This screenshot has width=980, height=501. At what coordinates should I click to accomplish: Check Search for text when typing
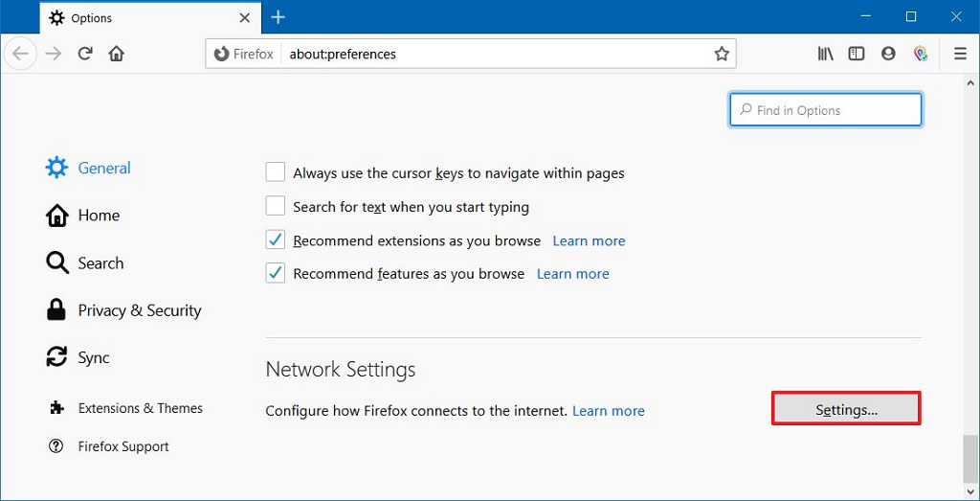pyautogui.click(x=276, y=206)
